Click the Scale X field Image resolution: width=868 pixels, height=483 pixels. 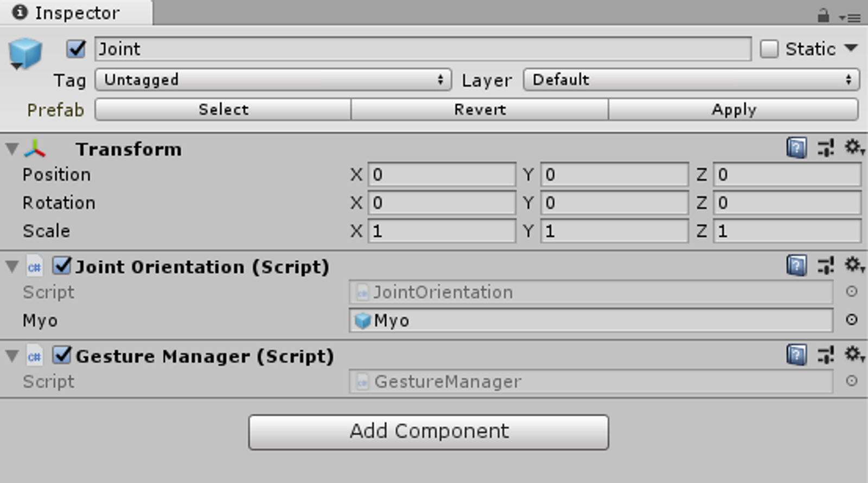coord(442,231)
